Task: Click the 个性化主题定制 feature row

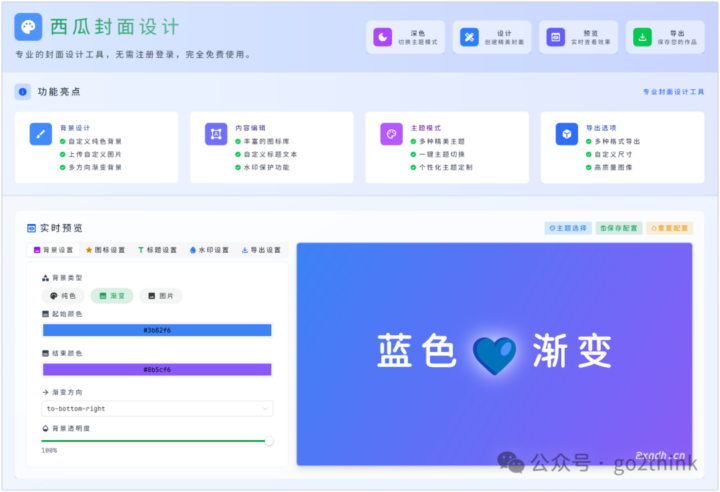Action: tap(441, 167)
